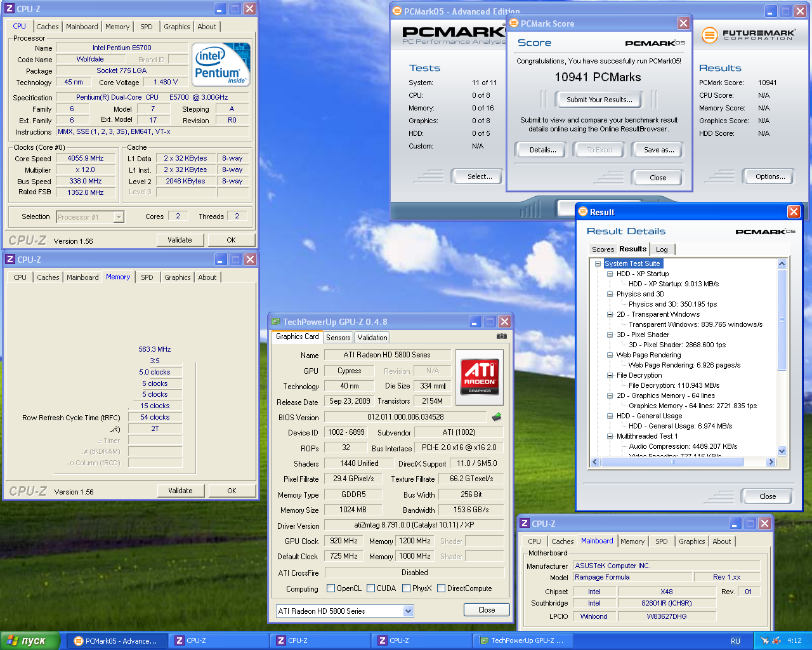Activate TechPowerUp GPU-Z taskbar item

[523, 640]
